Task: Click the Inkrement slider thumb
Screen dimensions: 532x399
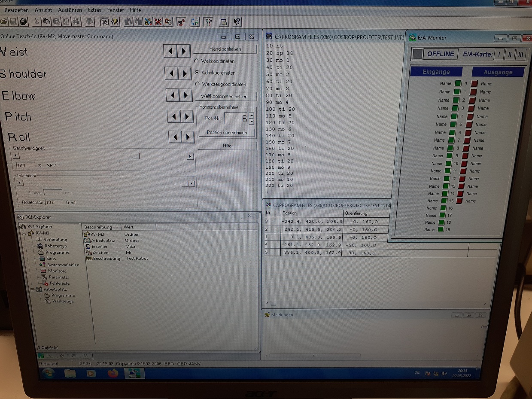Action: (185, 183)
